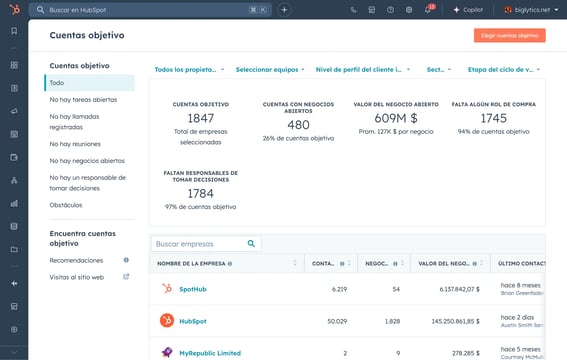This screenshot has width=567, height=360.
Task: Open the settings gear icon
Action: (409, 10)
